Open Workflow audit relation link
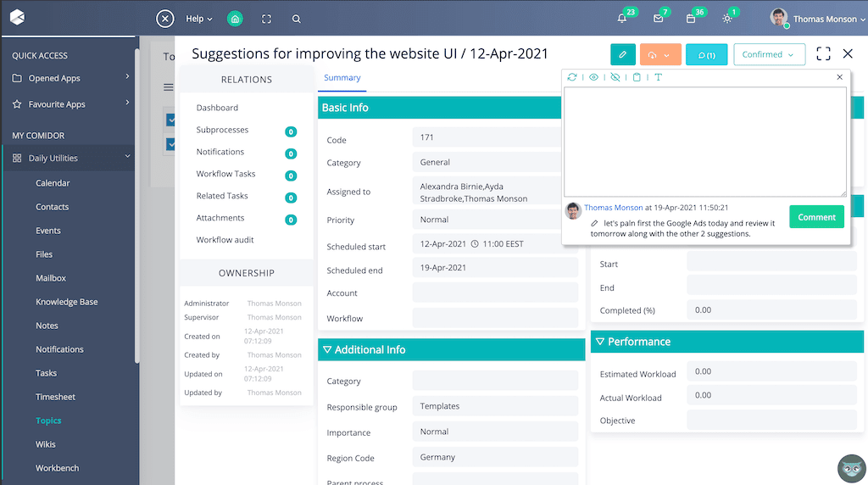 click(x=225, y=240)
